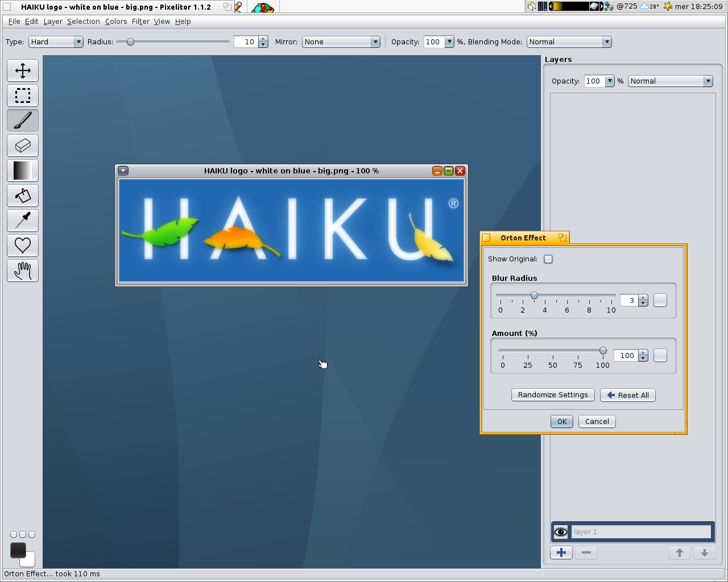Select the Hand tool

tap(23, 271)
